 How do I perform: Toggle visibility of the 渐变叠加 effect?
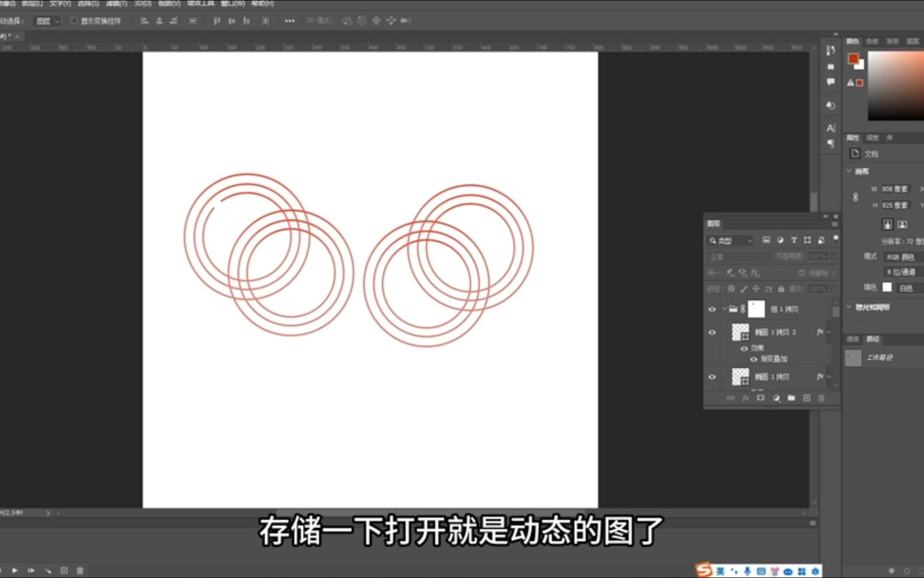(x=754, y=359)
